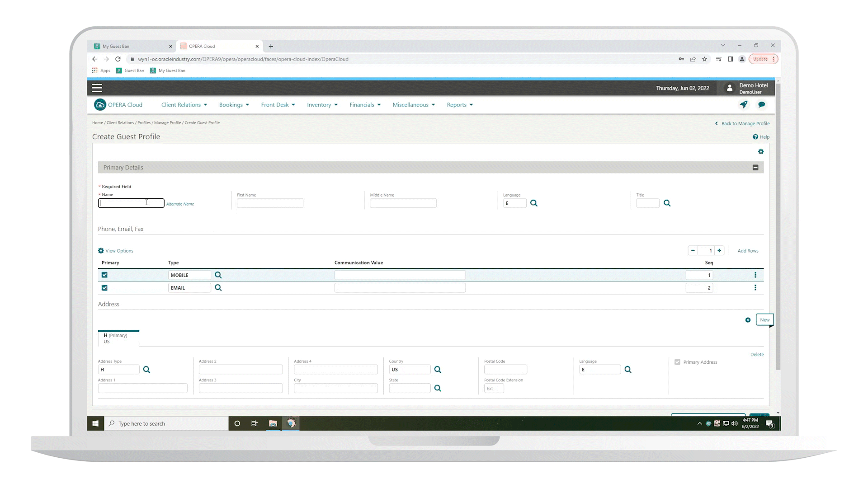Click the Add Rows button
This screenshot has height=488, width=868.
748,251
